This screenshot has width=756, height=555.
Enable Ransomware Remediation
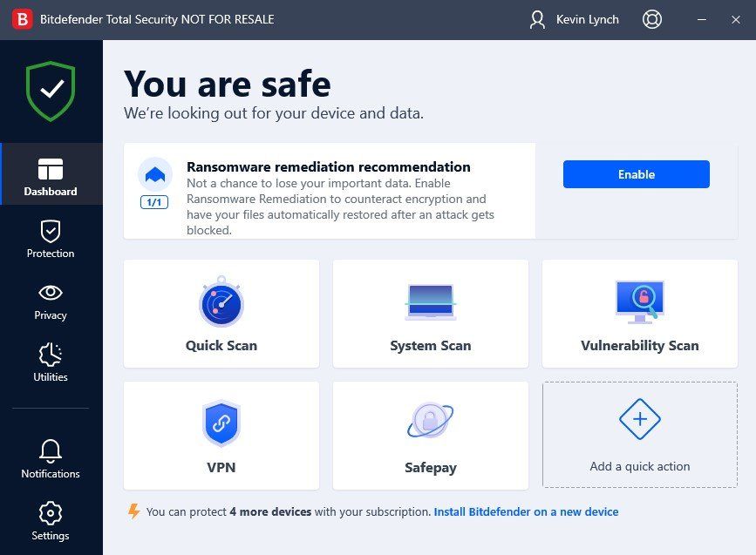click(x=636, y=174)
